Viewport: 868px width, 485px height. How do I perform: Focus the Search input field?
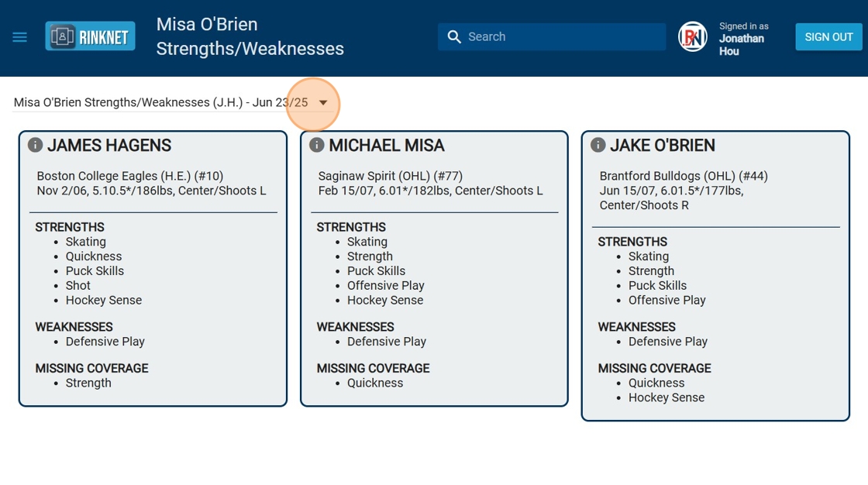pyautogui.click(x=562, y=36)
